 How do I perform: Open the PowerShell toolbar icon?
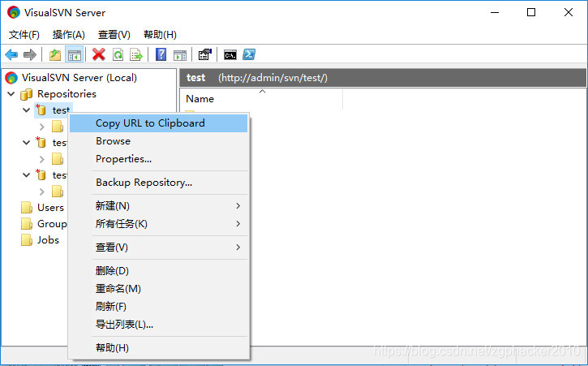click(249, 55)
